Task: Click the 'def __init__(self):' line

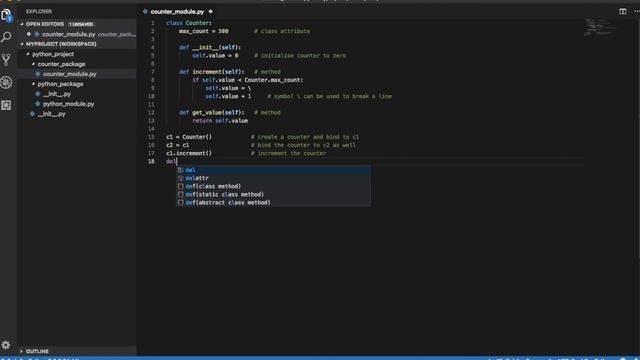Action: (x=210, y=47)
